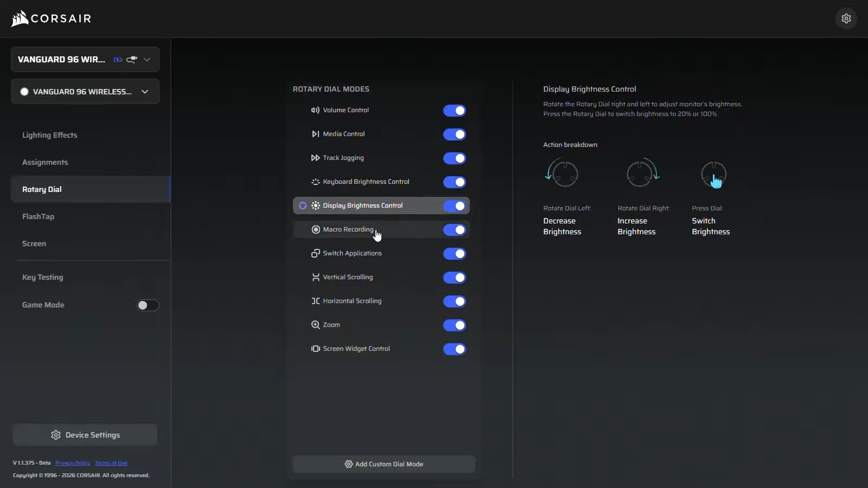The height and width of the screenshot is (488, 868).
Task: Click the Media Control play-pause icon
Action: [315, 134]
